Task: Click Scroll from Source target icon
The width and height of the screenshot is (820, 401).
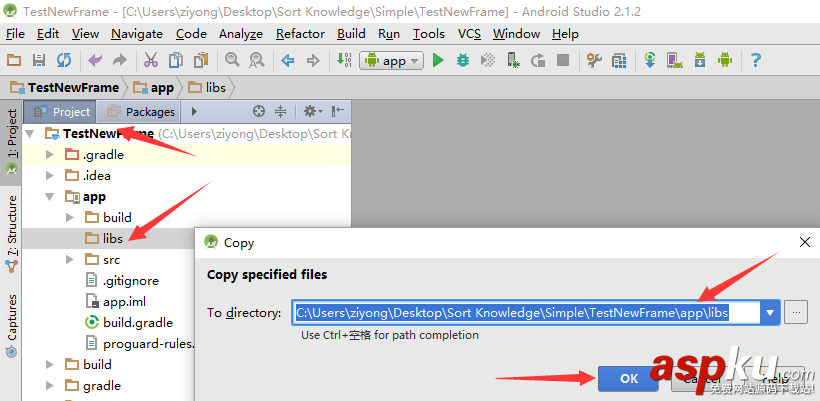Action: tap(258, 111)
